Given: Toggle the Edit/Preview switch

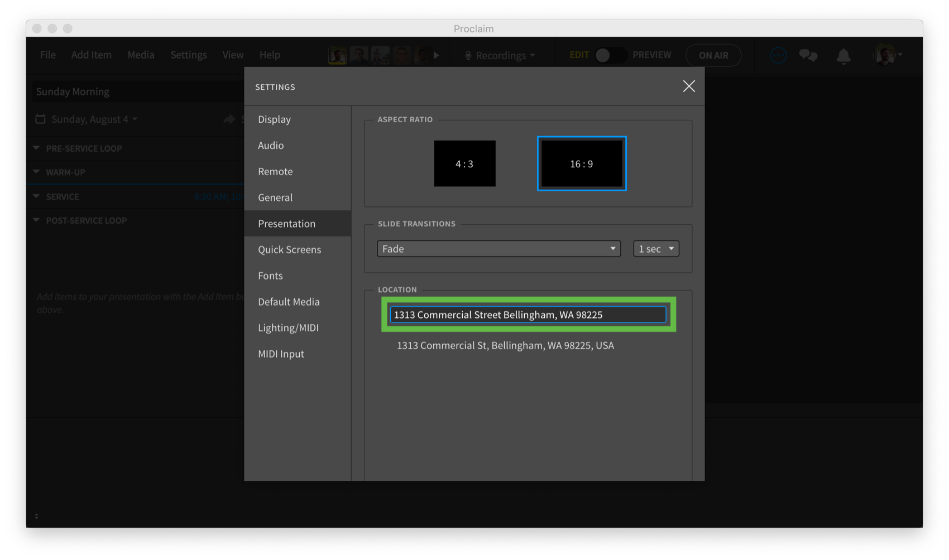Looking at the screenshot, I should coord(610,55).
